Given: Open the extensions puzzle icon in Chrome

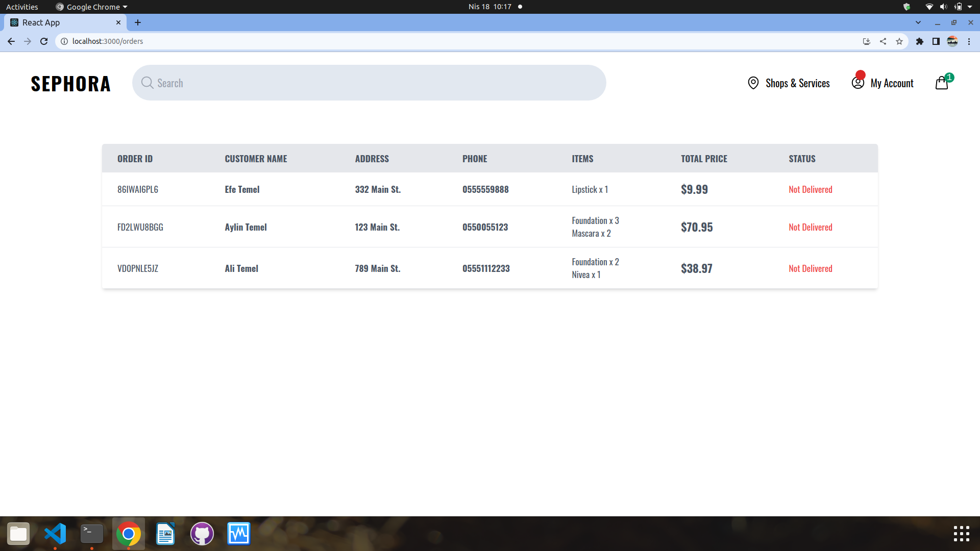Looking at the screenshot, I should point(920,41).
